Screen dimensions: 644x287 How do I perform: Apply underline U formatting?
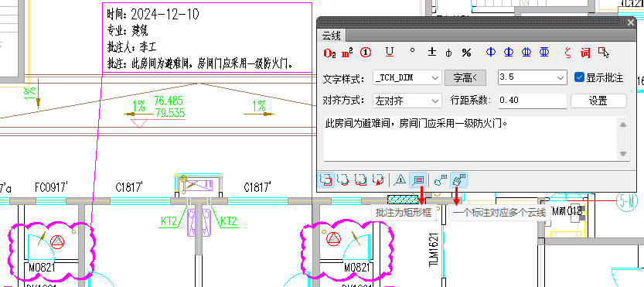tap(390, 52)
